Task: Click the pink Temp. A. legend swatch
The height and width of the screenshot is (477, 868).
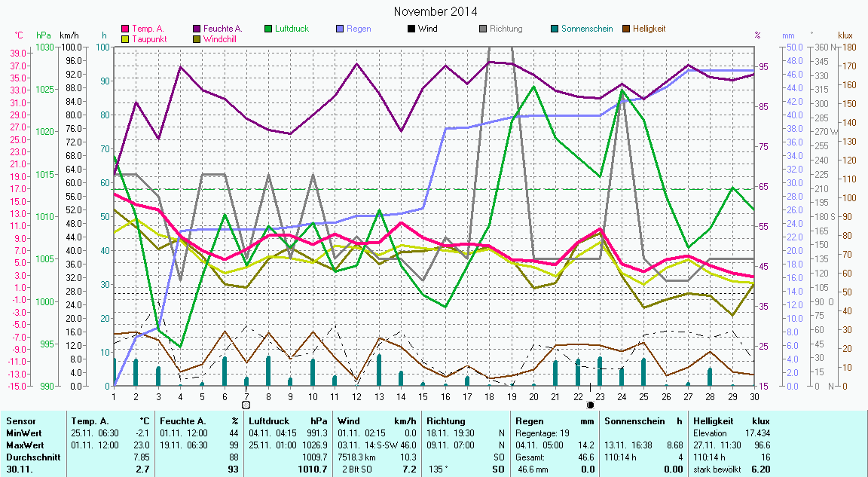Action: click(126, 29)
